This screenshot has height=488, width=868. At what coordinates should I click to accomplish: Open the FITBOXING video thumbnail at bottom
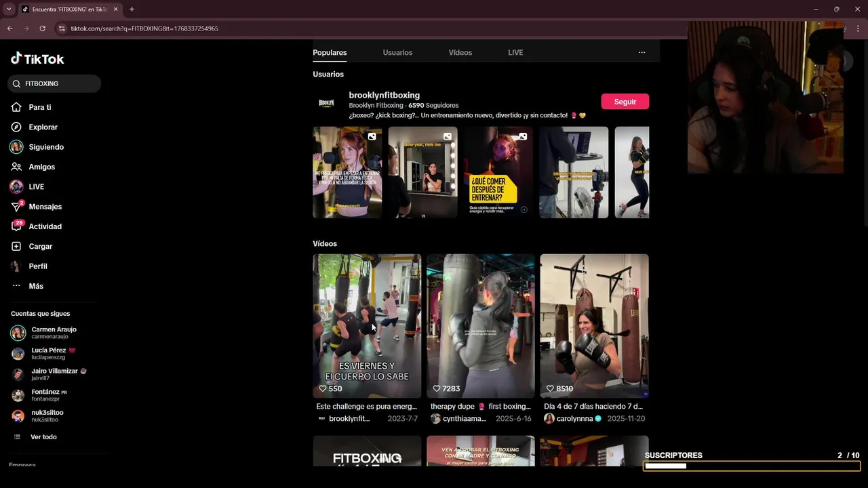pos(367,451)
